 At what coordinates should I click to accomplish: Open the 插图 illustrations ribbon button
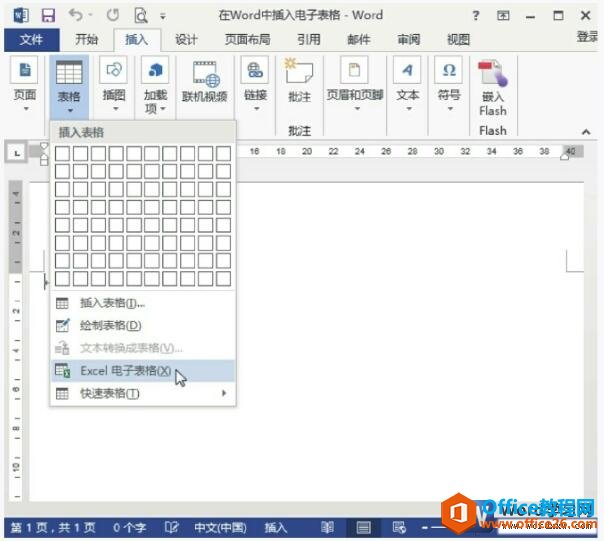pos(114,85)
